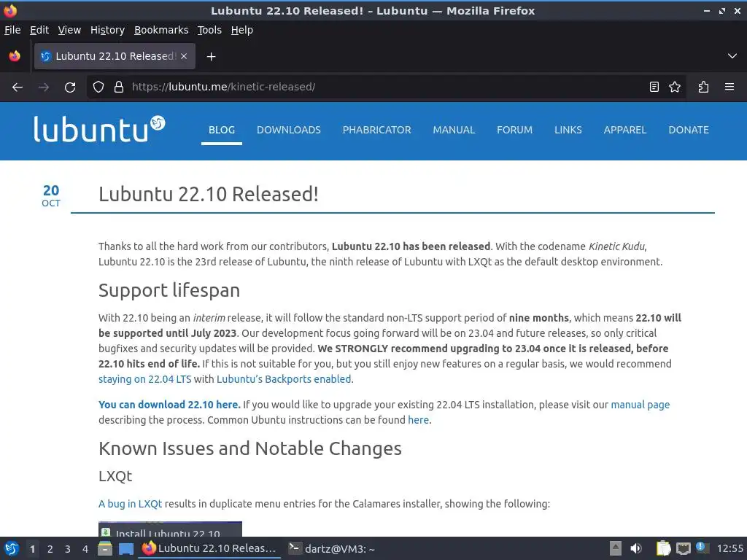Switch to virtual desktop 2
The image size is (747, 560).
(50, 549)
